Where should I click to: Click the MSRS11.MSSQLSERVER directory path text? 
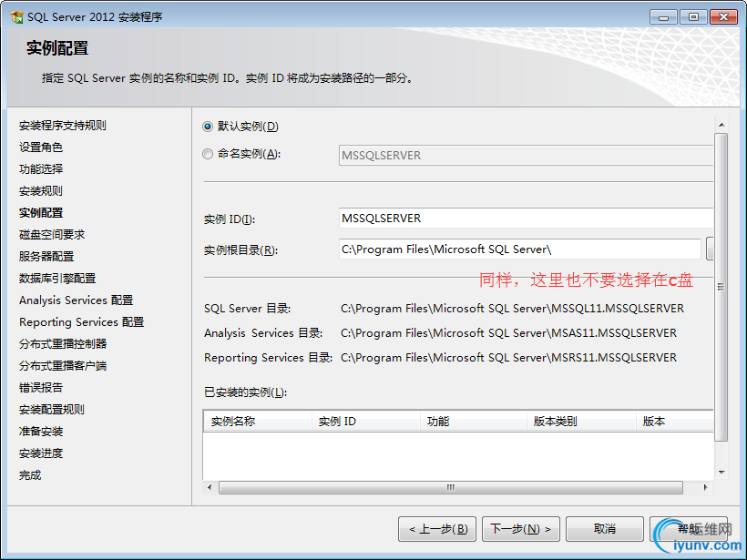[x=508, y=358]
